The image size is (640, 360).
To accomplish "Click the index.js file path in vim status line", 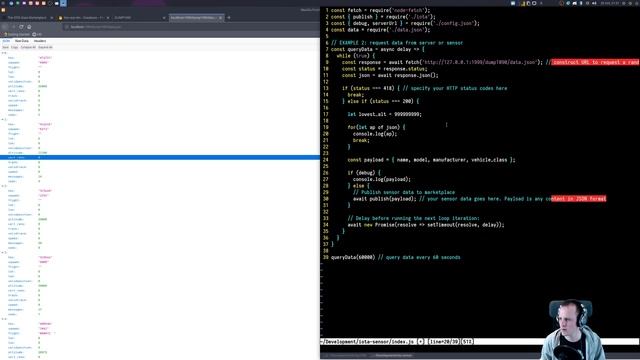I will (x=367, y=342).
